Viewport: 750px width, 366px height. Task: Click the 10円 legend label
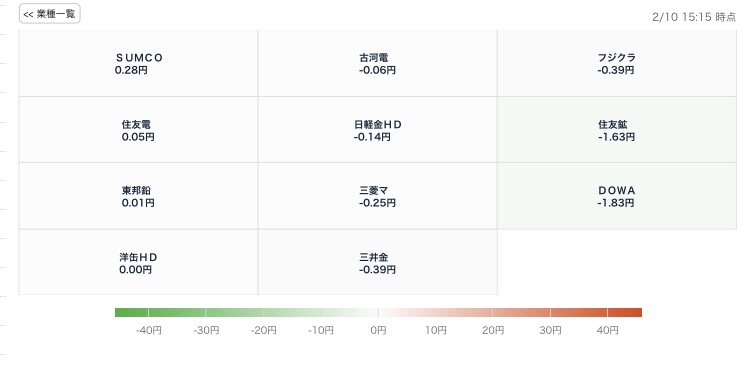436,330
